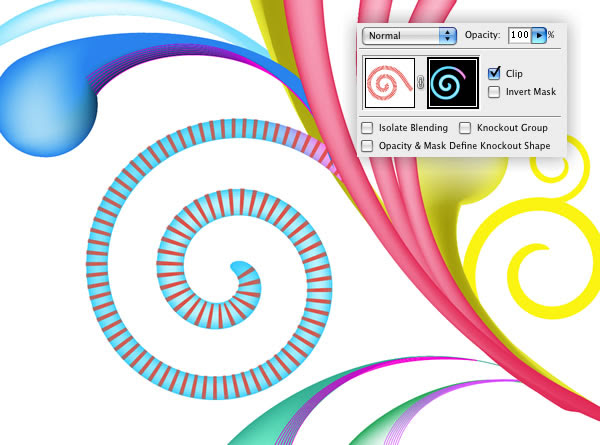This screenshot has width=600, height=445.
Task: Toggle the link icon between thumbnails
Action: [x=421, y=82]
